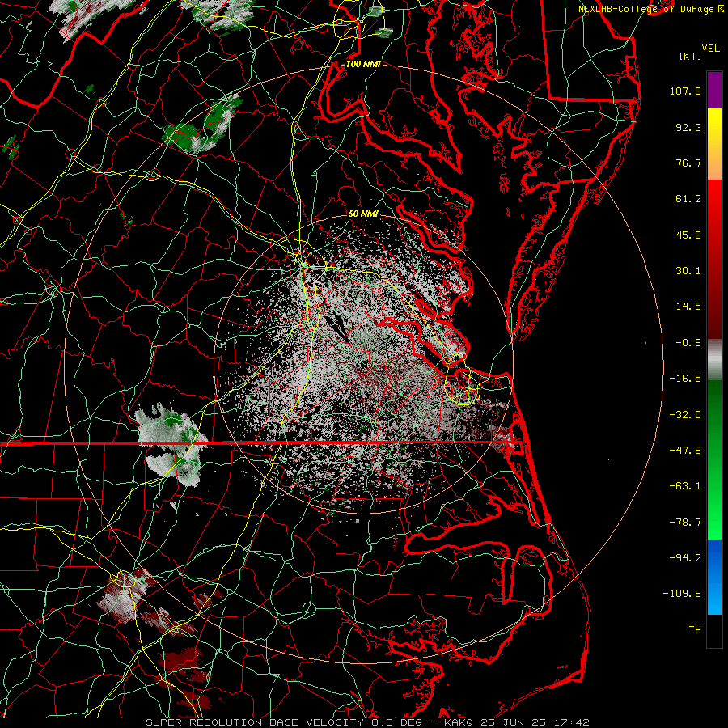Click the gray near-zero segment of the color bar
Image resolution: width=728 pixels, height=728 pixels.
[x=714, y=360]
